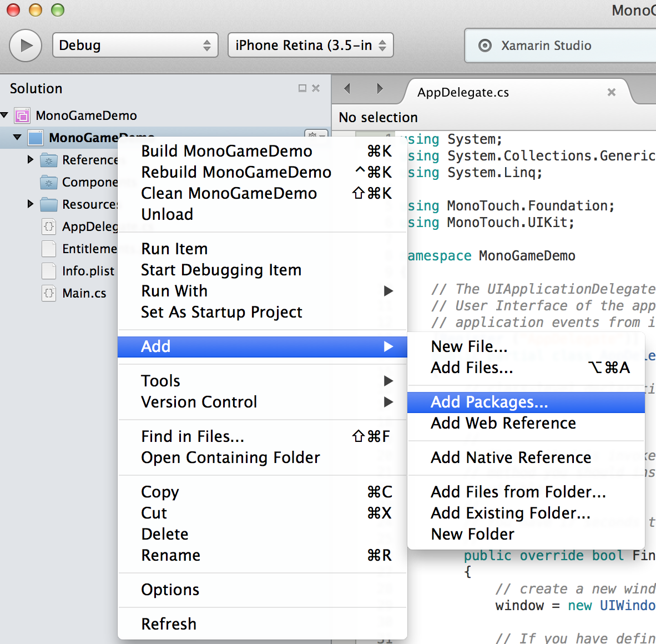656x644 pixels.
Task: Select Main.cs in the solution tree
Action: [84, 293]
